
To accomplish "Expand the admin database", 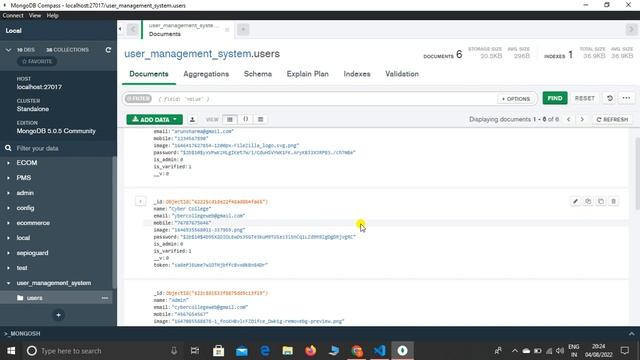I will (8, 193).
